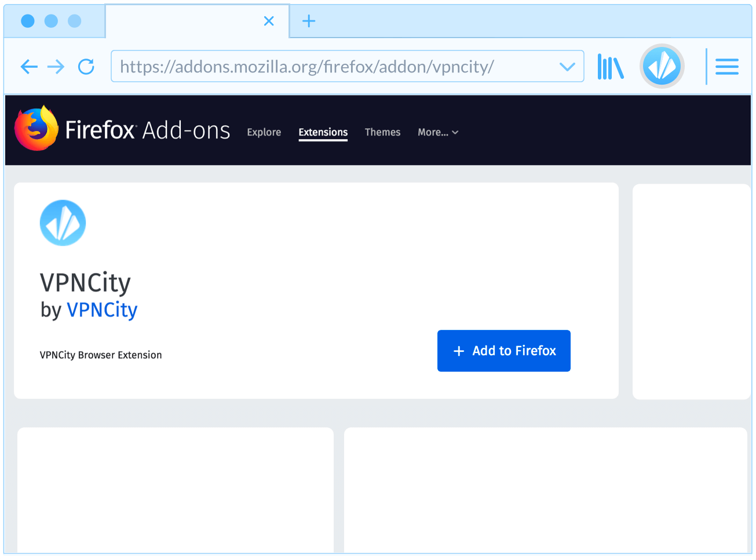Add VPNCity to Firefox
Screen dimensions: 756x560
[504, 351]
